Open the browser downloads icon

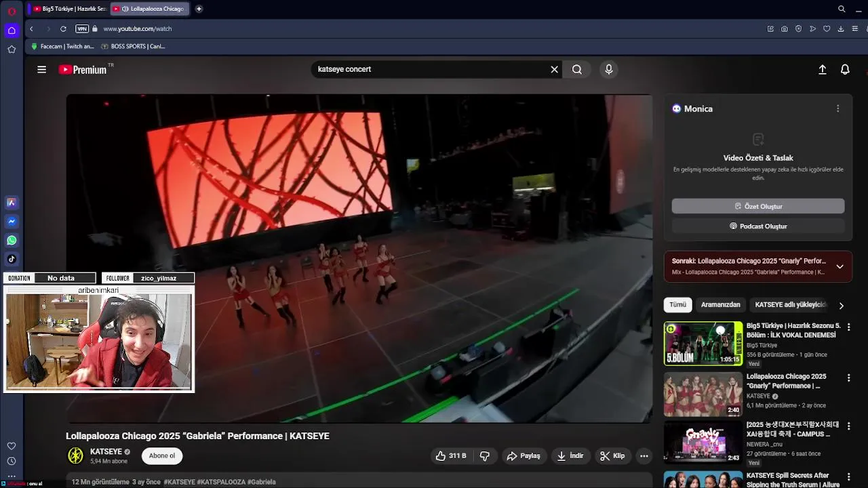coord(841,28)
